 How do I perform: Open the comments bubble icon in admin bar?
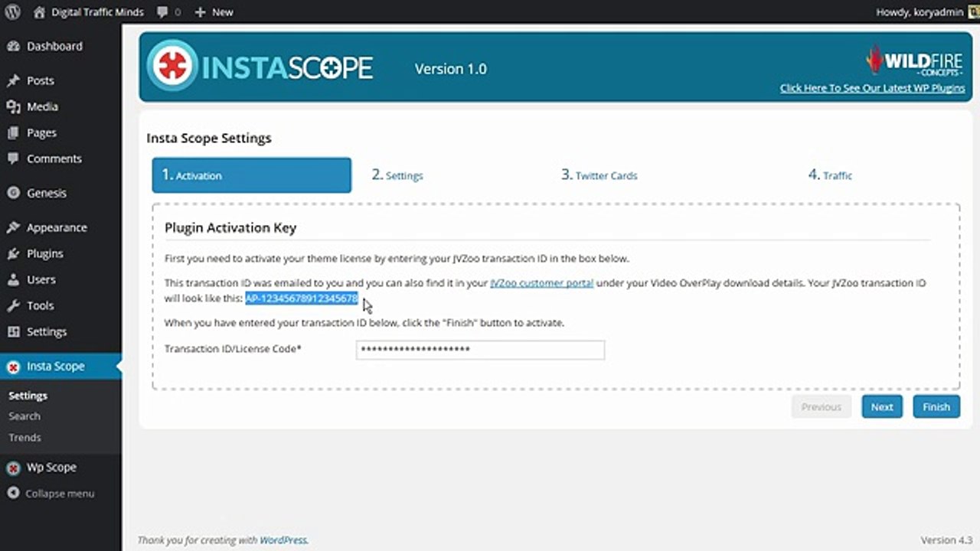pos(162,12)
